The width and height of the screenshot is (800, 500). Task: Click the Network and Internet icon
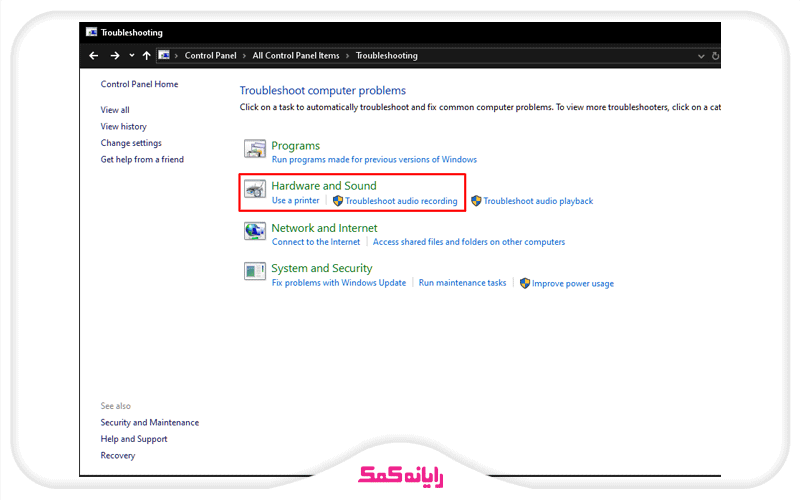[x=255, y=232]
